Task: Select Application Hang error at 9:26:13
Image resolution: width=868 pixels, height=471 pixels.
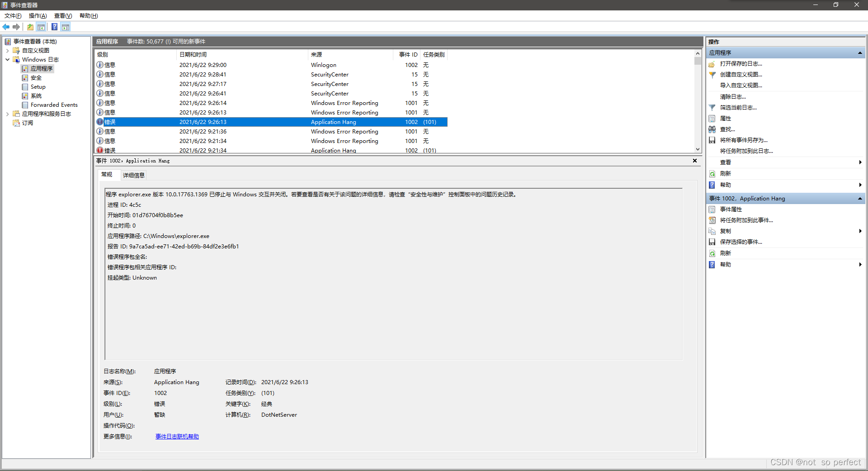Action: pos(271,122)
